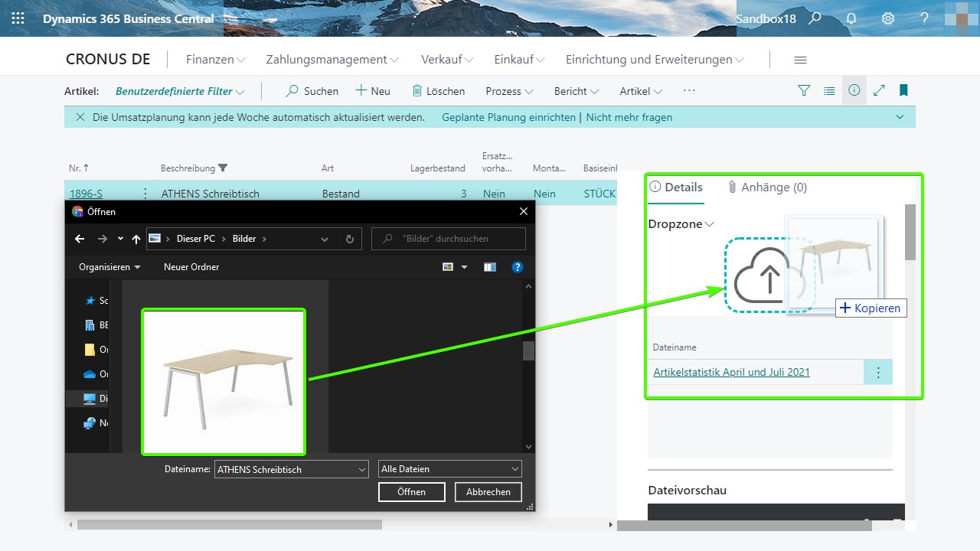980x551 pixels.
Task: Click the bookmark icon
Action: [x=903, y=90]
